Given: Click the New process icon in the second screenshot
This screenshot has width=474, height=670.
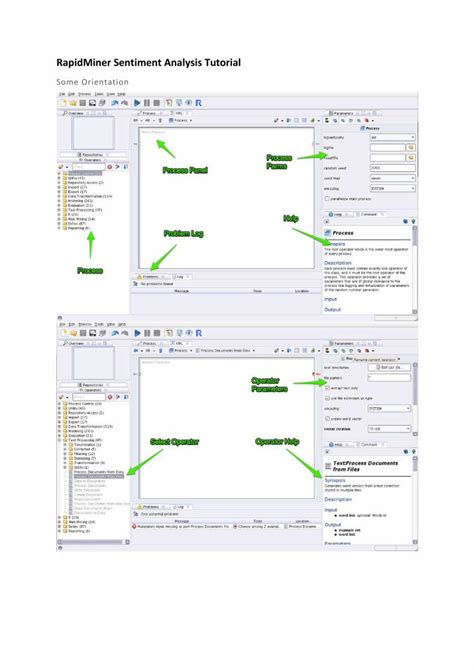Looking at the screenshot, I should click(x=63, y=333).
